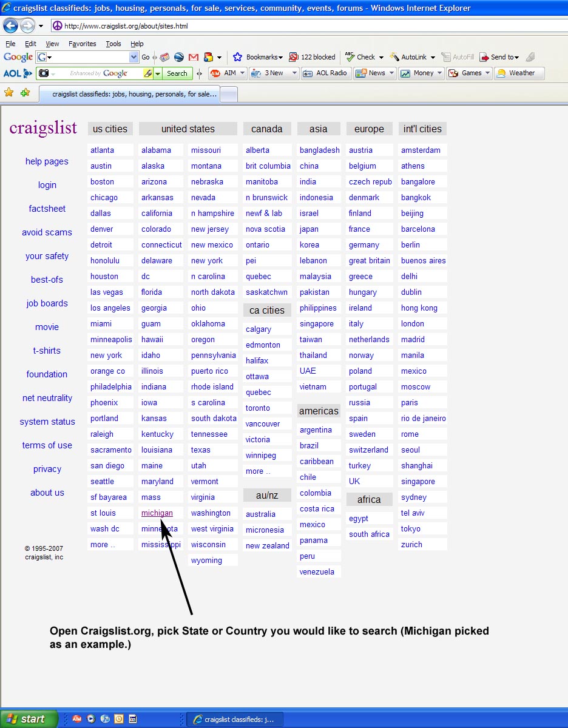
Task: Click the net neutrality sidebar link
Action: tap(47, 398)
